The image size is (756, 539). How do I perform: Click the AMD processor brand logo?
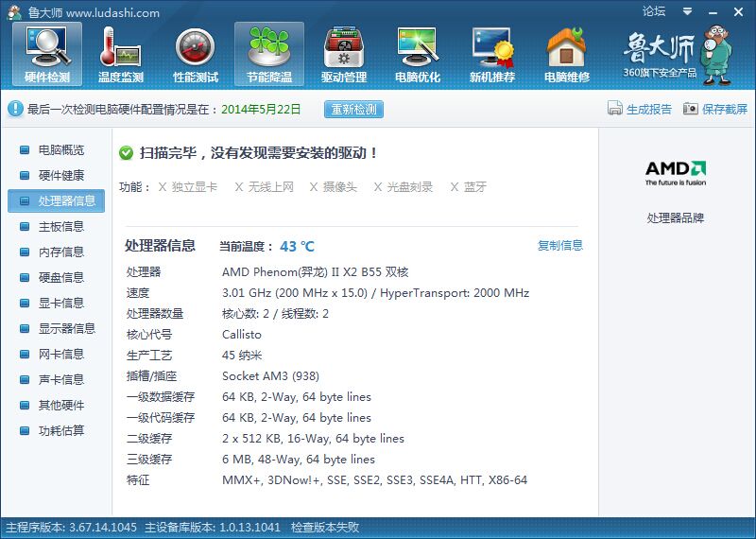pyautogui.click(x=676, y=173)
